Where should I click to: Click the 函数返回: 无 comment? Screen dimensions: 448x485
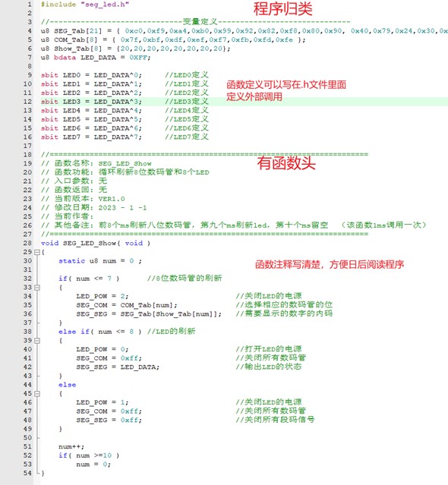[74, 190]
